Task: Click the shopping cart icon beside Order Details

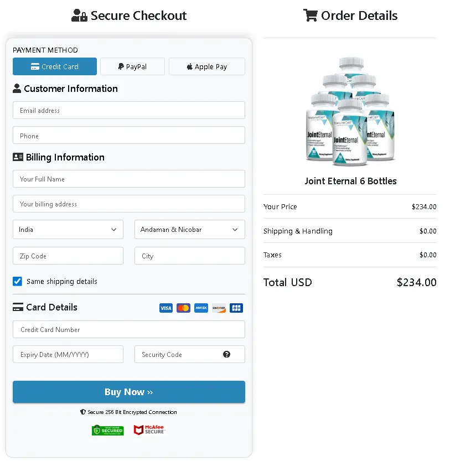Action: (x=310, y=15)
